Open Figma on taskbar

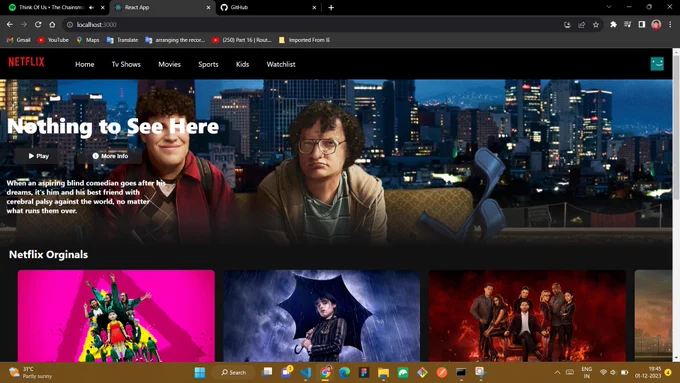364,373
